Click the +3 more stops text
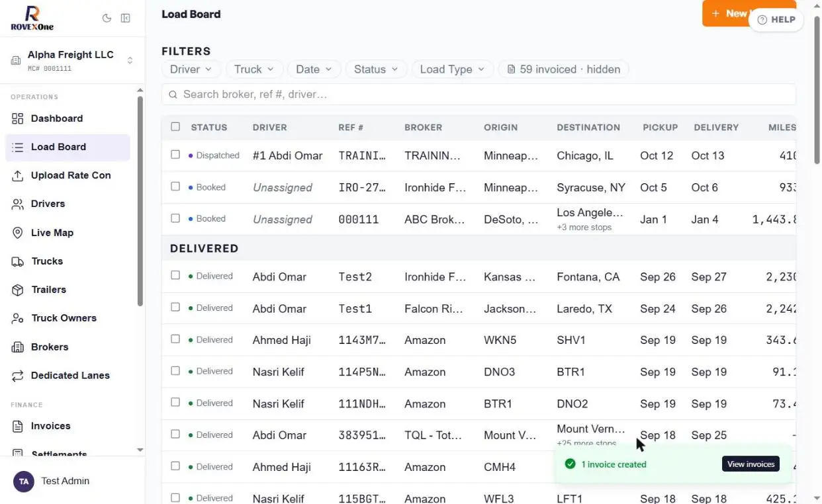 [x=584, y=228]
